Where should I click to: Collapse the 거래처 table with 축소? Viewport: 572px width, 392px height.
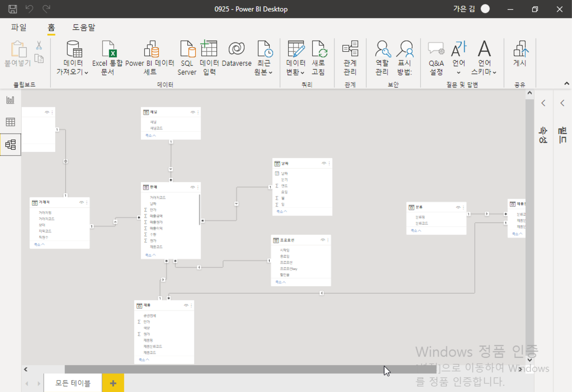point(39,244)
